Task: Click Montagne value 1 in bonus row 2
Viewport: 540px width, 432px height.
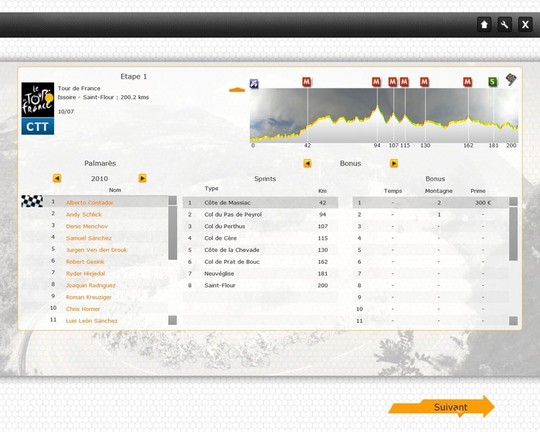Action: 439,215
